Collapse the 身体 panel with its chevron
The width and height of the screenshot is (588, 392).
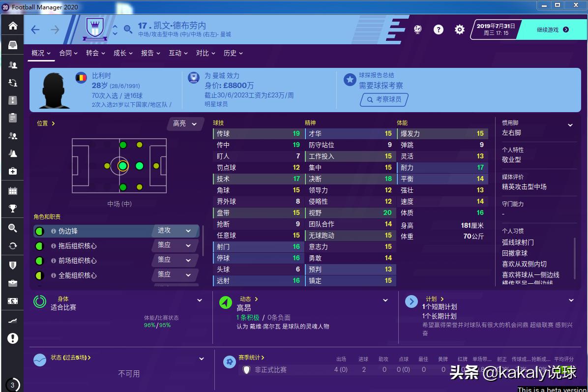pyautogui.click(x=200, y=300)
